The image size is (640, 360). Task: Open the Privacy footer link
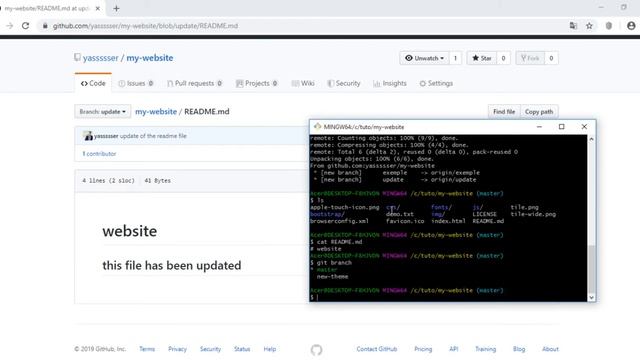pyautogui.click(x=177, y=349)
